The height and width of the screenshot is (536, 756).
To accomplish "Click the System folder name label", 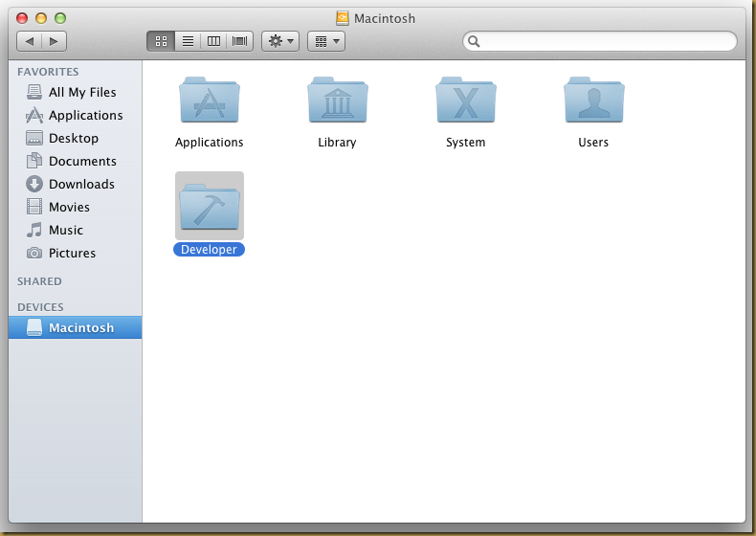I will 466,143.
